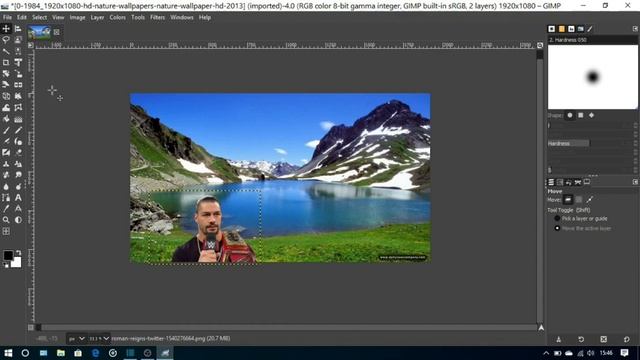
Task: Select the Text tool
Action: coord(18,198)
